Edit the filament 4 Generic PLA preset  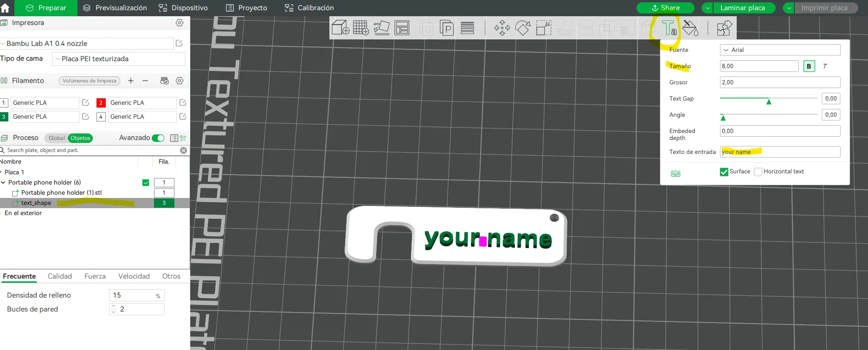click(x=183, y=116)
